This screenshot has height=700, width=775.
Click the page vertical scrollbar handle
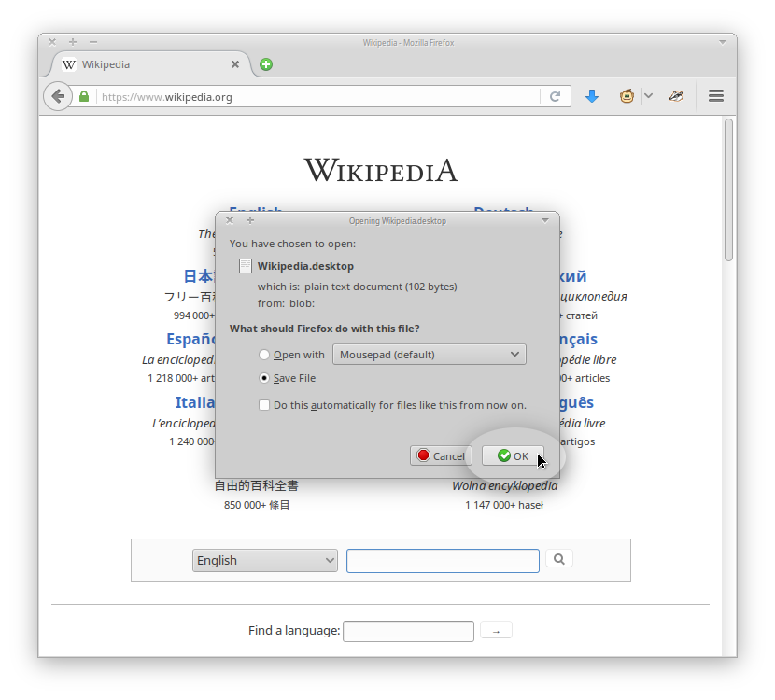[728, 189]
